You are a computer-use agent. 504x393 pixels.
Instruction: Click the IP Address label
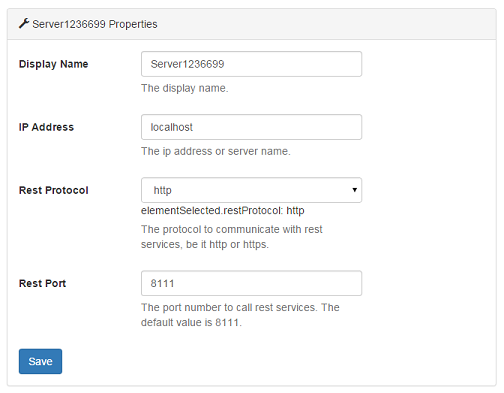[x=46, y=127]
